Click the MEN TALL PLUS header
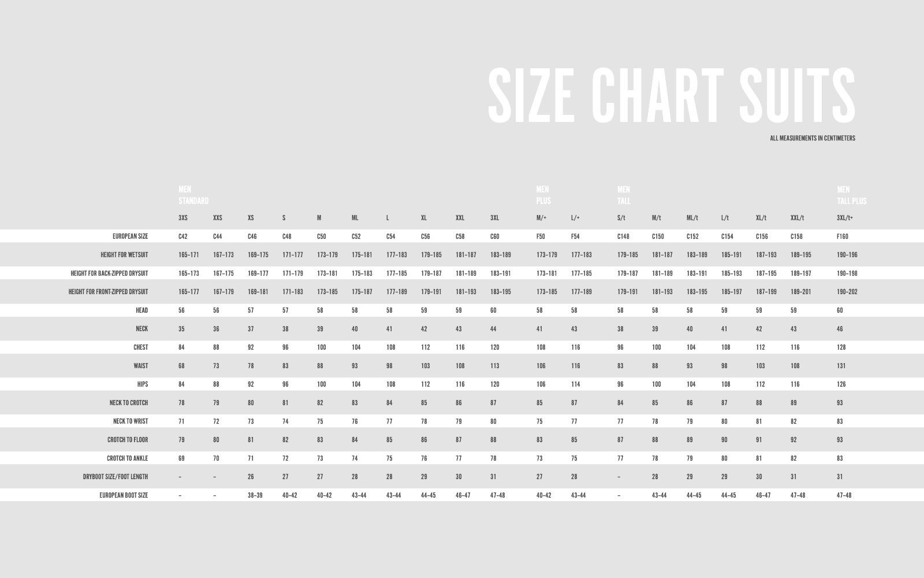The width and height of the screenshot is (924, 578). [x=852, y=195]
